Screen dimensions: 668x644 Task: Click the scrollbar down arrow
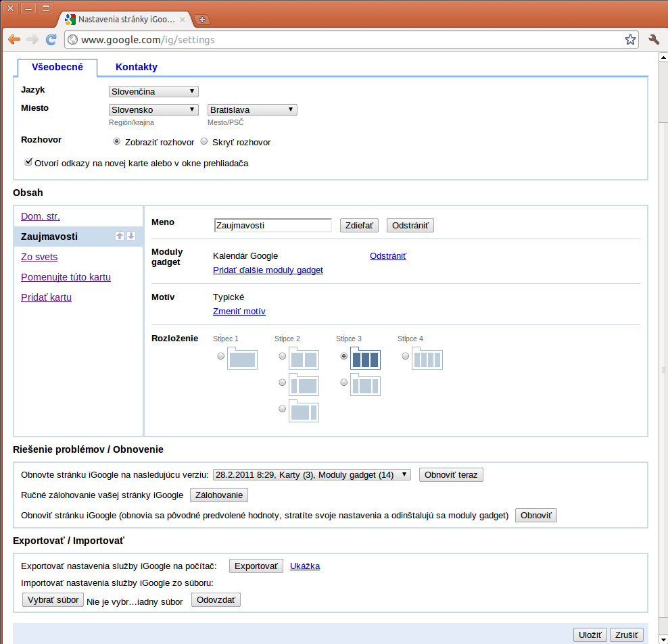tap(663, 640)
